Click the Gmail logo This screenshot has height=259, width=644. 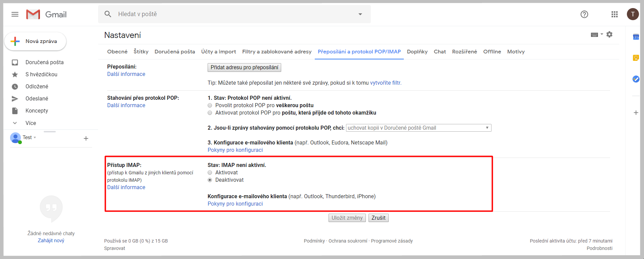[x=46, y=14]
